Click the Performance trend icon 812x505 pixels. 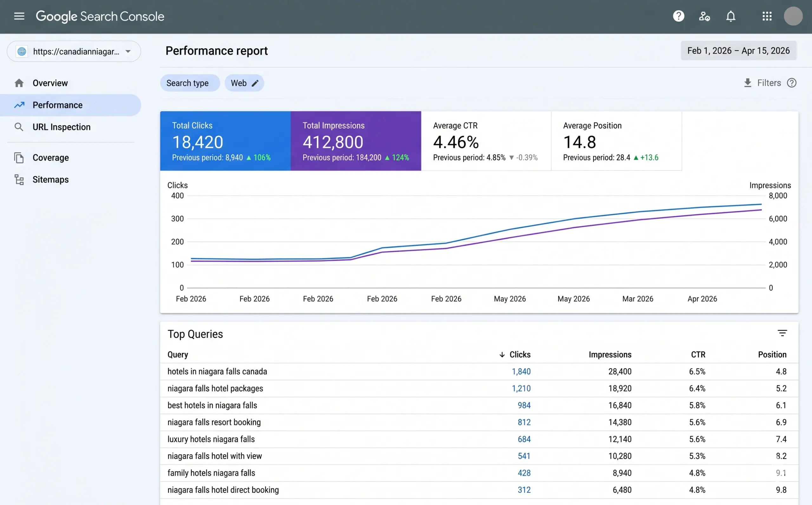point(19,105)
